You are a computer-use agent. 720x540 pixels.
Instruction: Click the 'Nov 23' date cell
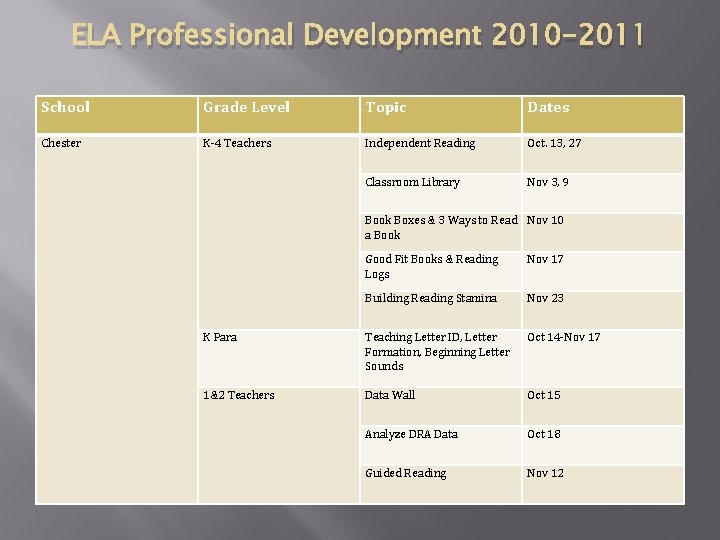pos(603,310)
